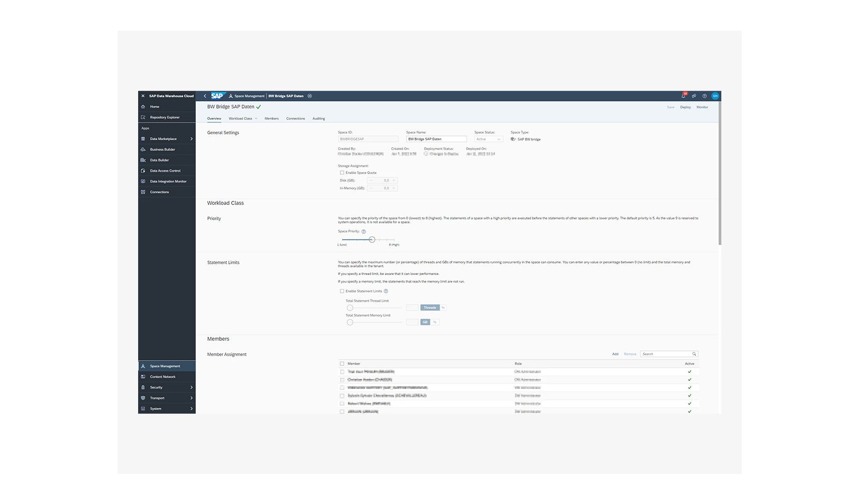860x504 pixels.
Task: Click the page vertical scrollbar
Action: click(720, 172)
